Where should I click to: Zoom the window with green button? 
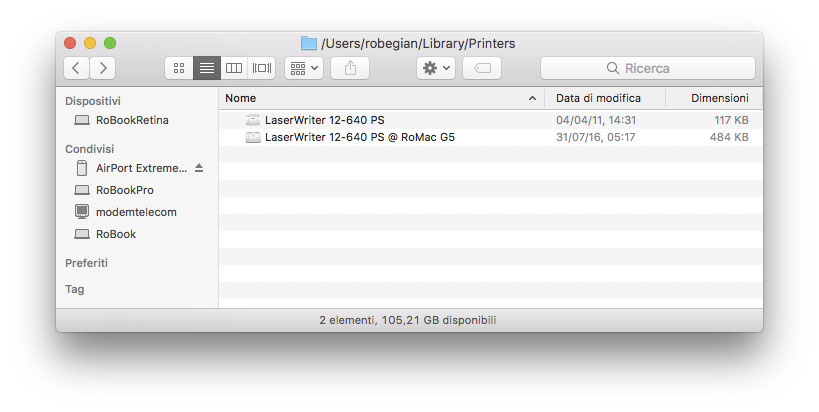point(110,43)
